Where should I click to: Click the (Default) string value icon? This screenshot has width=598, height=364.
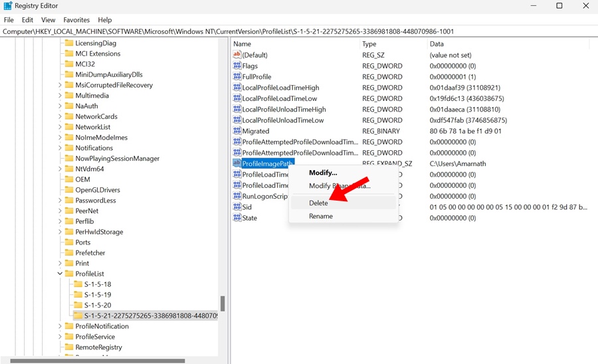[x=237, y=55]
